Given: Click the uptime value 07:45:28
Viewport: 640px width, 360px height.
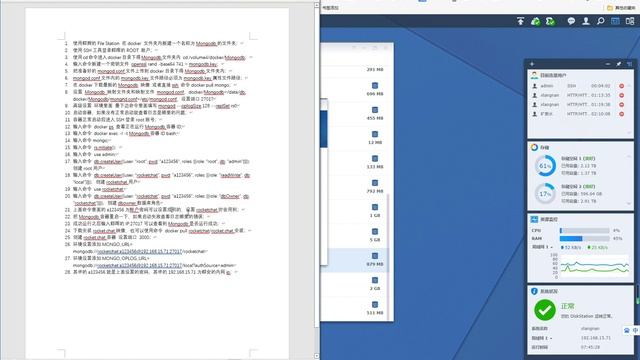Looking at the screenshot, I should tap(590, 347).
